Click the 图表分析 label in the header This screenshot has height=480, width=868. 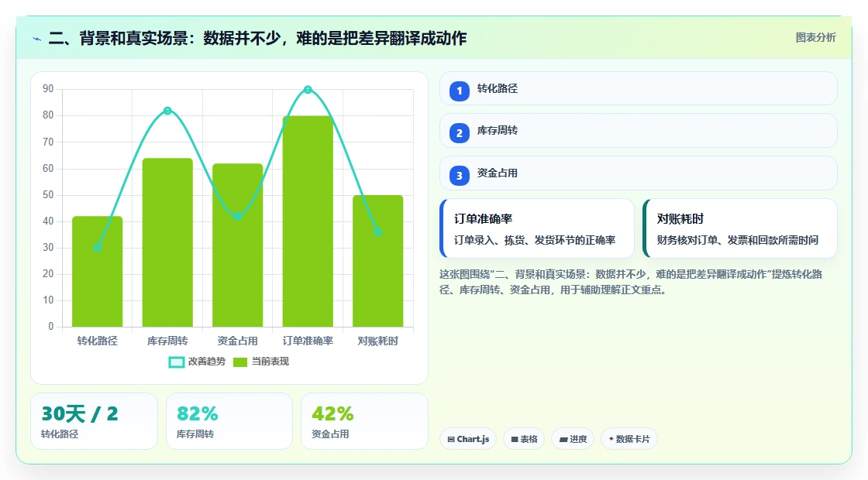point(815,38)
